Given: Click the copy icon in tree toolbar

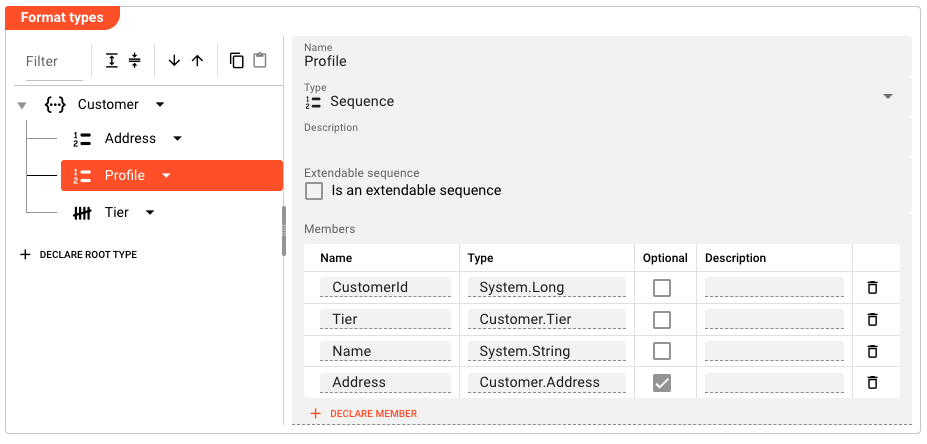Looking at the screenshot, I should point(236,60).
